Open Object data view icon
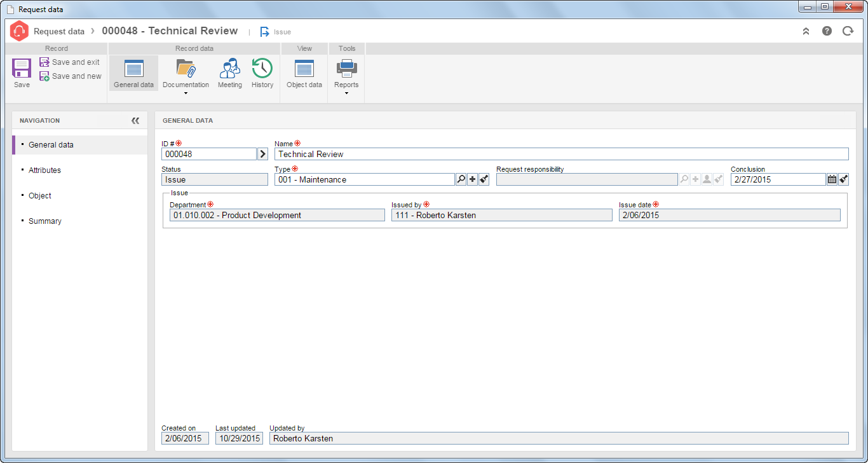Screen dimensions: 868x463 [x=304, y=68]
